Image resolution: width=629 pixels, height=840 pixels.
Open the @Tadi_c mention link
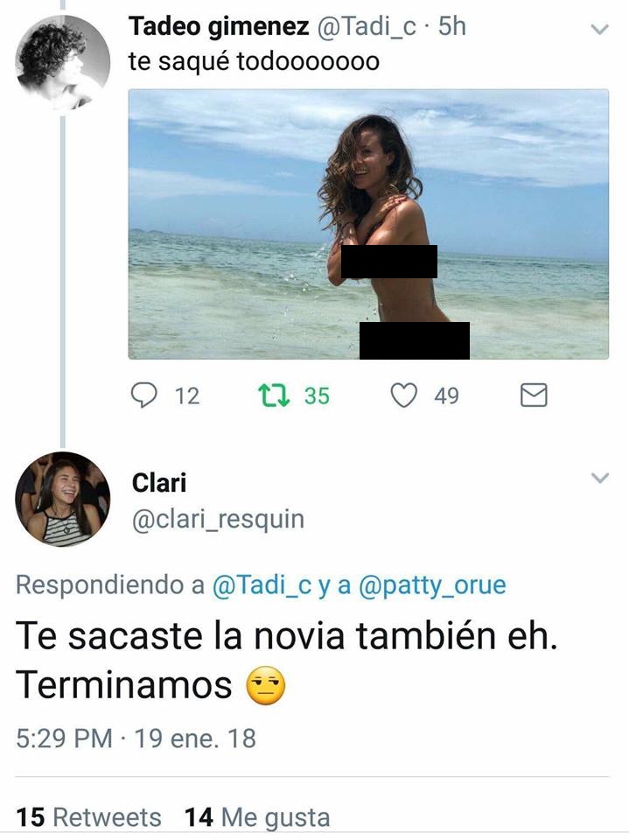pyautogui.click(x=262, y=585)
